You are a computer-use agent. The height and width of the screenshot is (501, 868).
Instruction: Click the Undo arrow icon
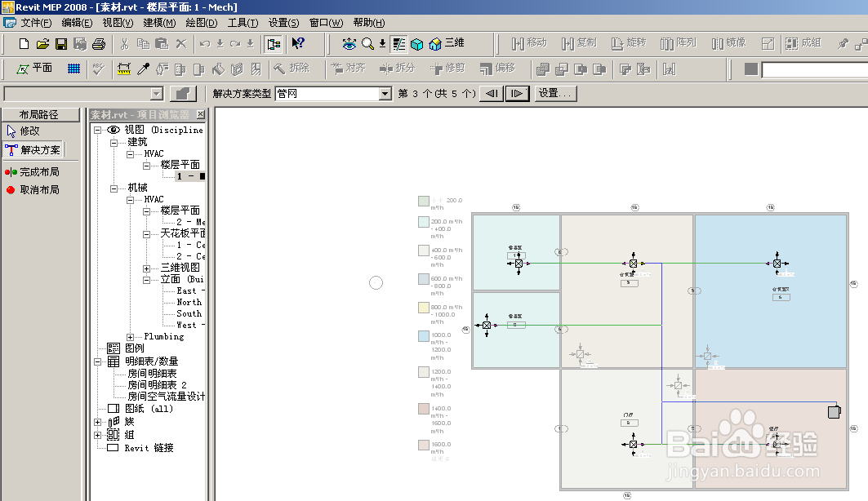(205, 44)
